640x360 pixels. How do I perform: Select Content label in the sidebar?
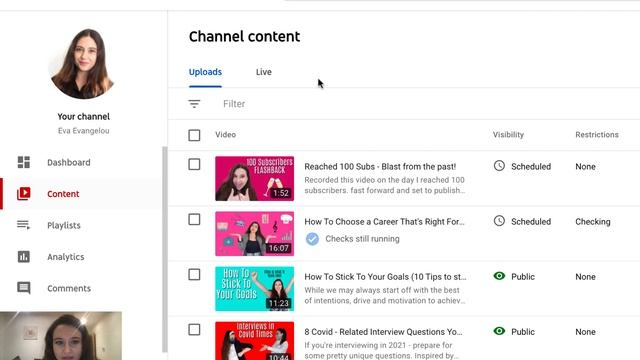(63, 194)
